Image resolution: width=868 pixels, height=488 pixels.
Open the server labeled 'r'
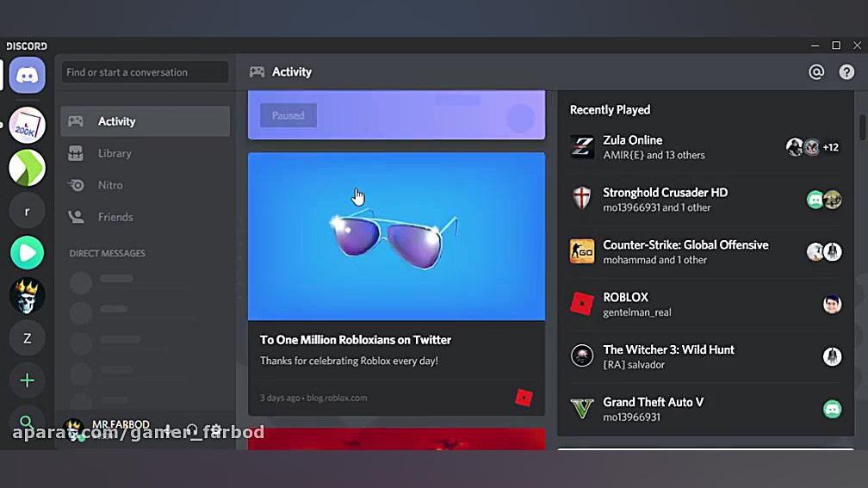point(28,211)
